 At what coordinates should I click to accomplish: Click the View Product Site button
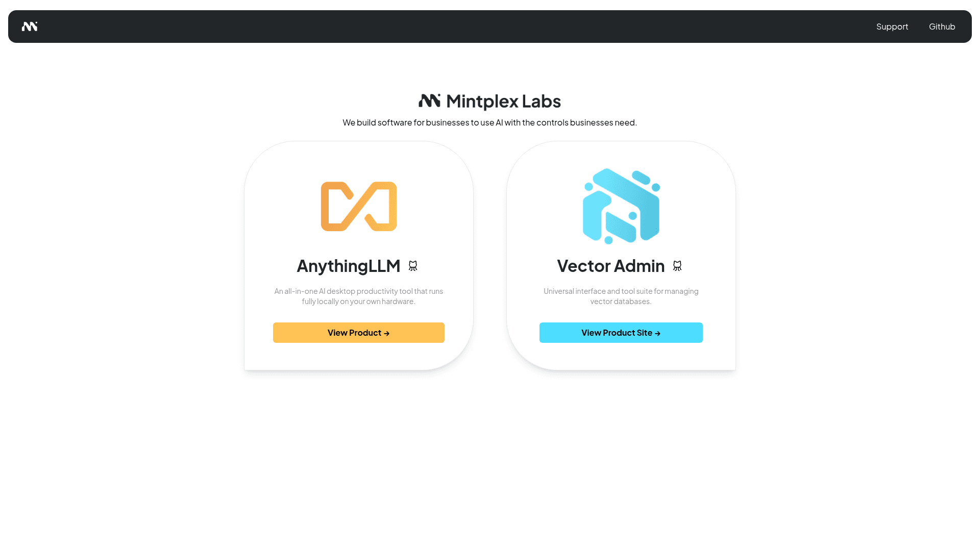click(621, 333)
